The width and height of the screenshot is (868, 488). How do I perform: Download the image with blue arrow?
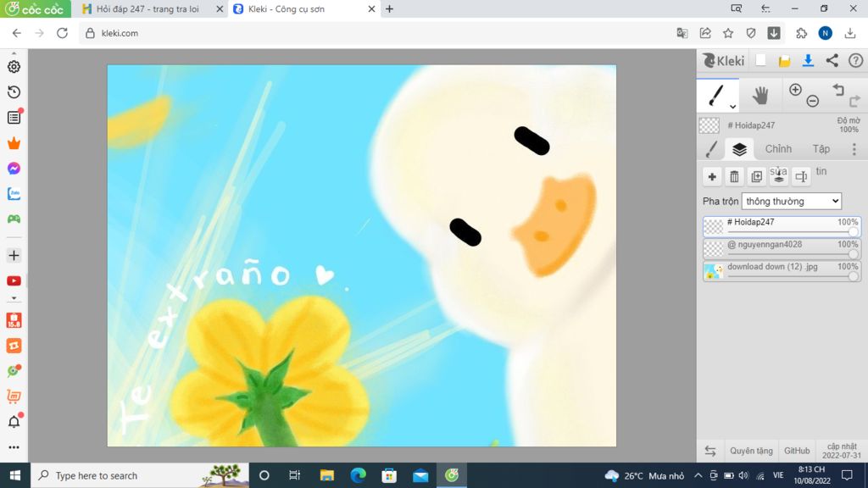pyautogui.click(x=808, y=60)
